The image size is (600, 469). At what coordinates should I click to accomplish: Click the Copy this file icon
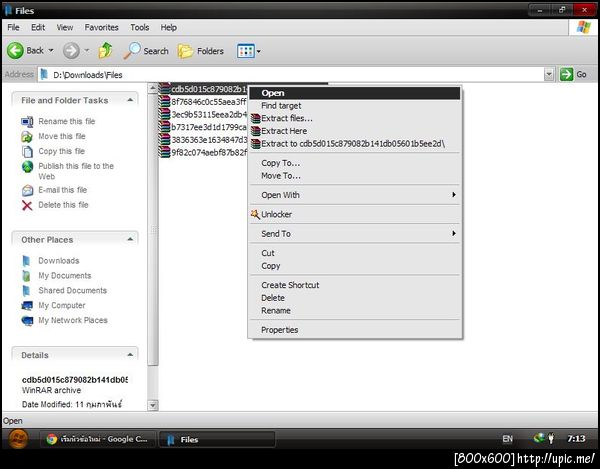27,151
